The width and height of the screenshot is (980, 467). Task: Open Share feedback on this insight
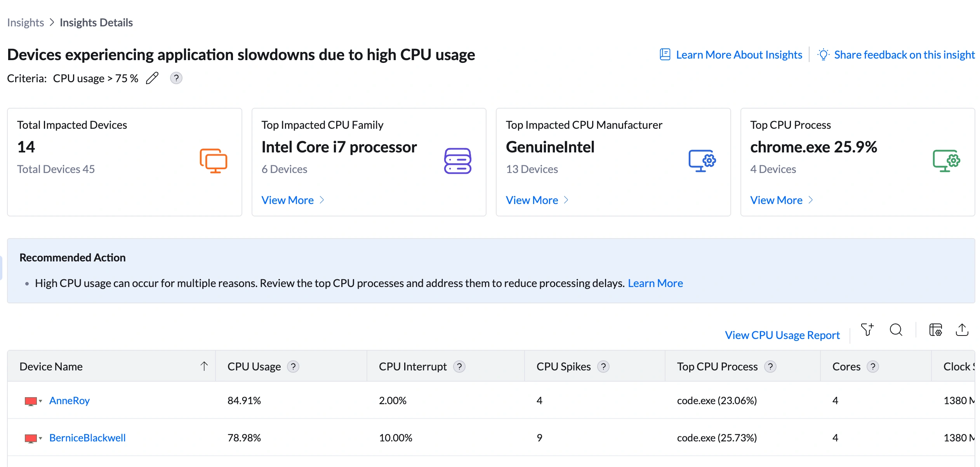[x=904, y=55]
